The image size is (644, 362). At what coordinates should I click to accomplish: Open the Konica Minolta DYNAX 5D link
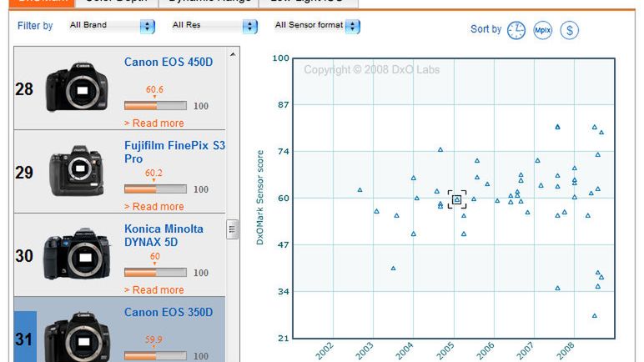pyautogui.click(x=164, y=235)
